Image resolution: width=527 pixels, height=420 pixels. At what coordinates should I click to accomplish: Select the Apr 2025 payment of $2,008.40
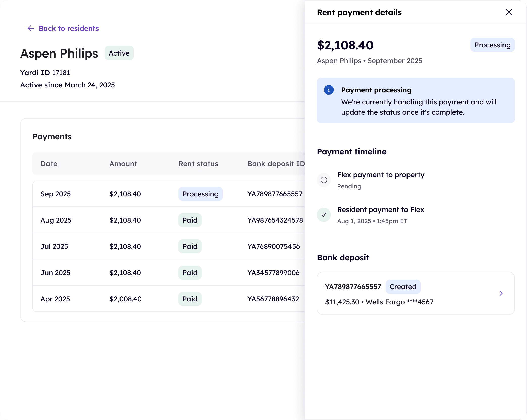coord(126,299)
